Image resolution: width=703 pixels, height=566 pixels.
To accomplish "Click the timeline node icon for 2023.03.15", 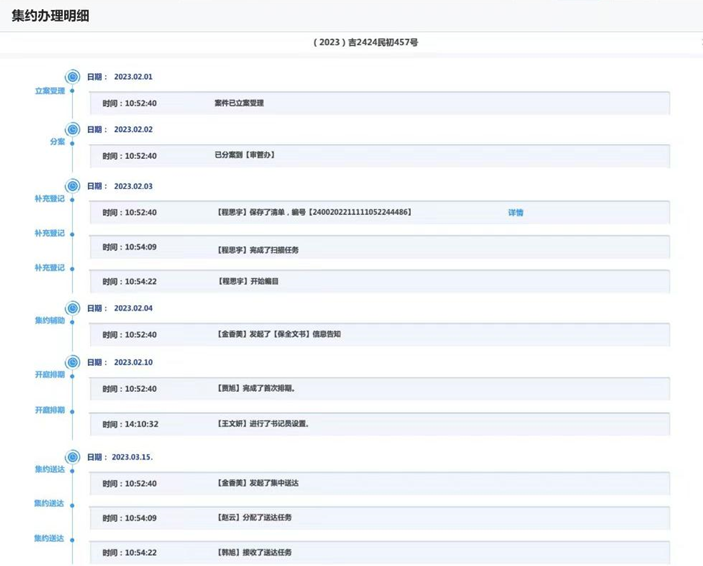I will (x=72, y=457).
